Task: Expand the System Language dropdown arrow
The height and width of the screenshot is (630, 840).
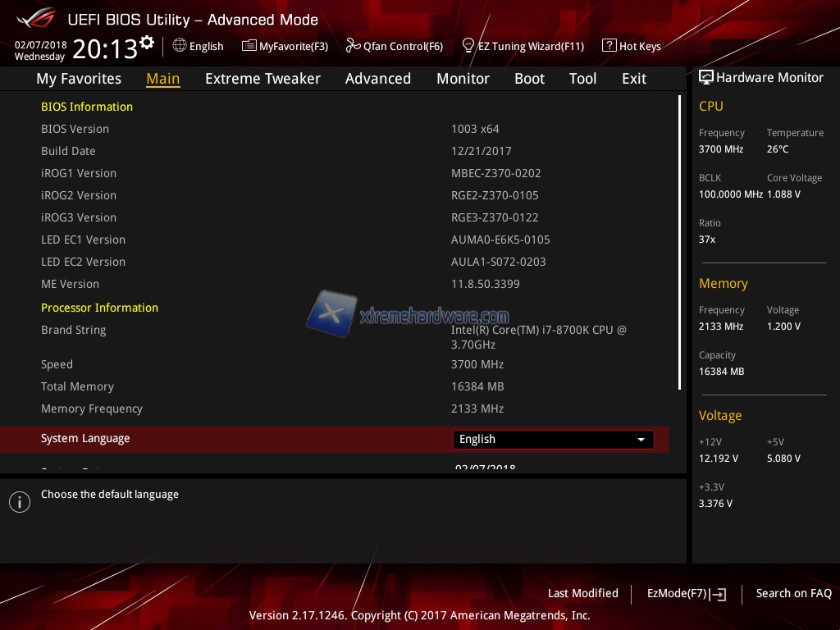Action: [641, 440]
